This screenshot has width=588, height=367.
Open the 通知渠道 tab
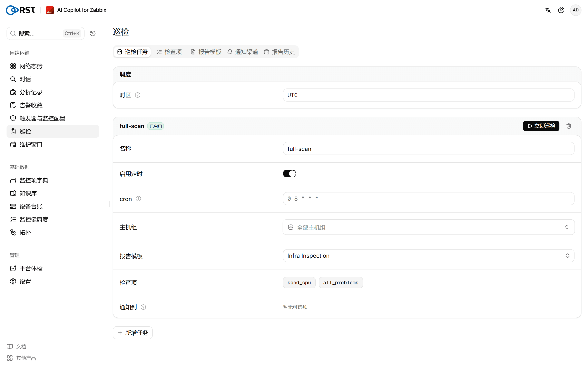pos(243,52)
